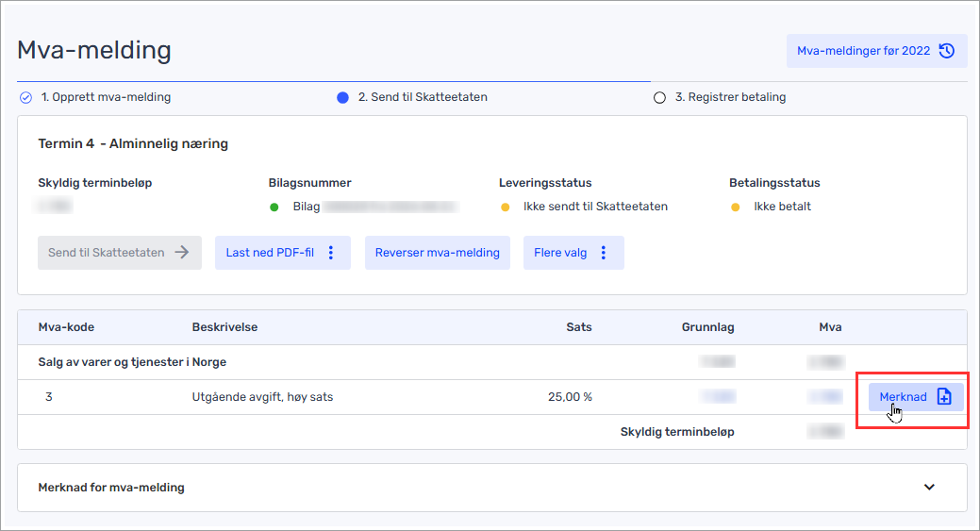
Task: Open the three-dot menu on Flere valg
Action: [x=604, y=253]
